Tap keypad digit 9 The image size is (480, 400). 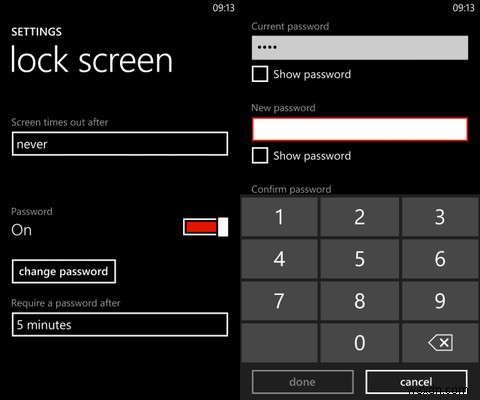point(440,301)
